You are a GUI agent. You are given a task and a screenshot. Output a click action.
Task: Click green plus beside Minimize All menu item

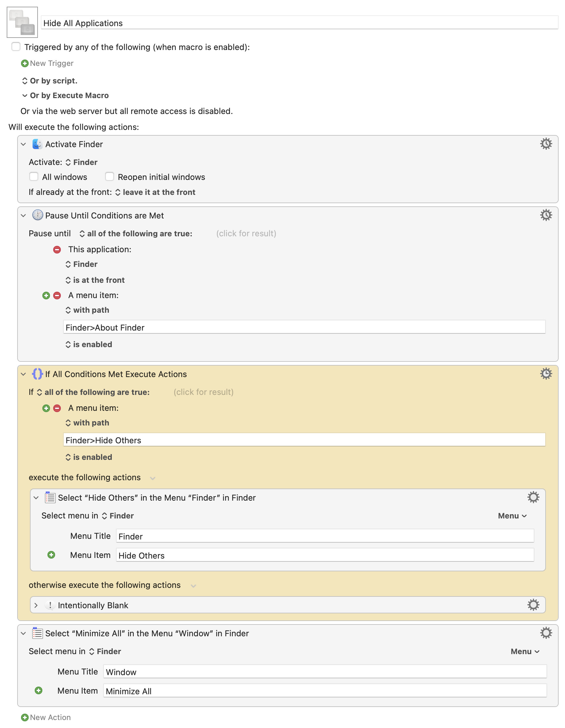click(39, 690)
